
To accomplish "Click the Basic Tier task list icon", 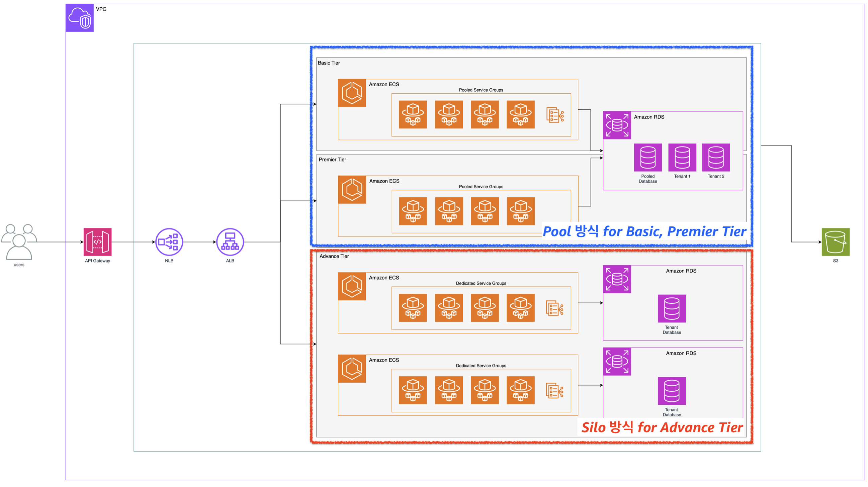I will pyautogui.click(x=555, y=115).
